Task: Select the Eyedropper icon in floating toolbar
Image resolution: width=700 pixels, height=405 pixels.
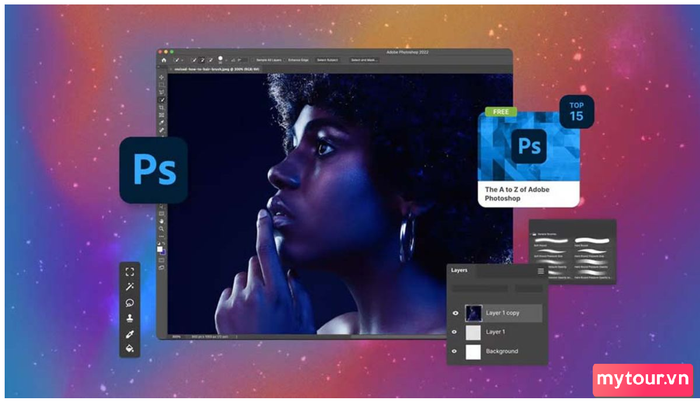Action: pyautogui.click(x=130, y=334)
